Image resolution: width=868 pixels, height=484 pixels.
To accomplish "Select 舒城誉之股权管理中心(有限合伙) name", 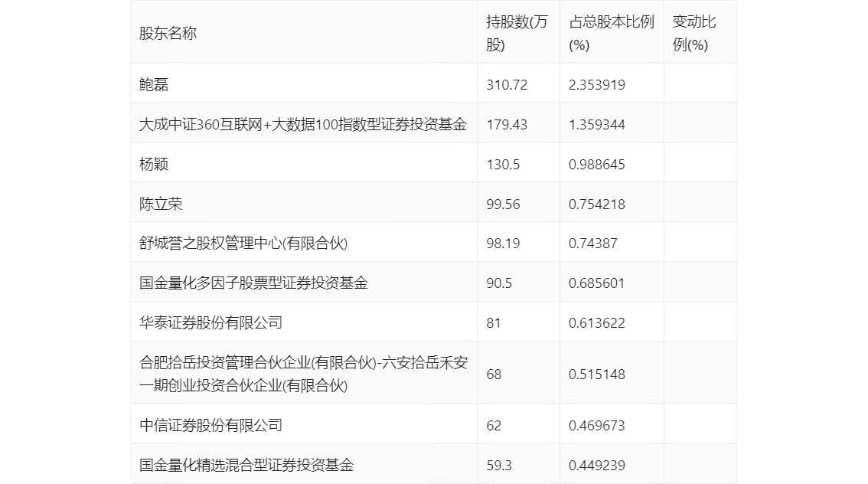I will click(243, 243).
